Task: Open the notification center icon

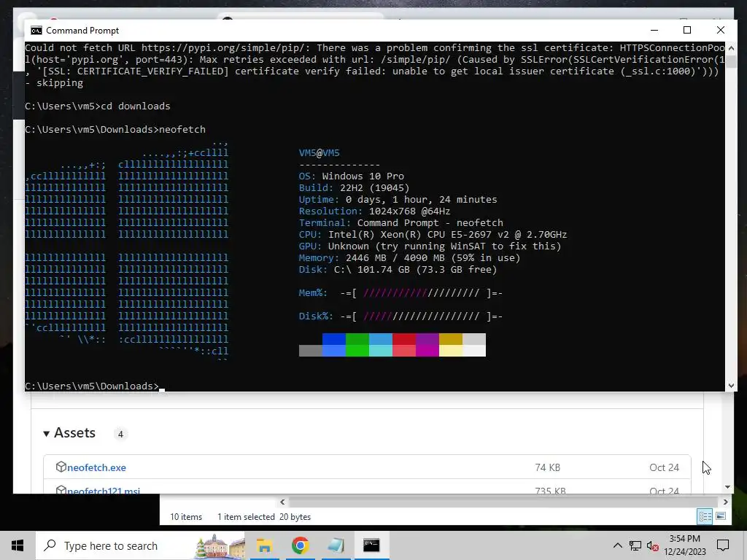Action: pyautogui.click(x=723, y=545)
